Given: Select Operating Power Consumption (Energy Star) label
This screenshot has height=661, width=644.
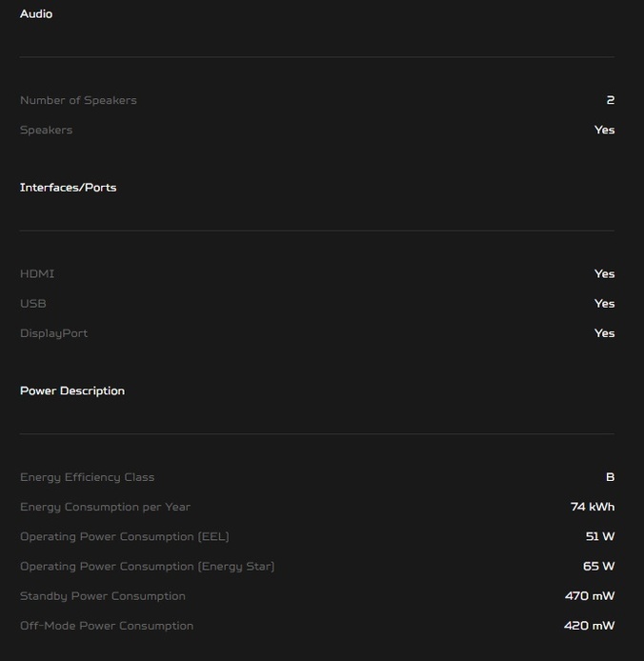Looking at the screenshot, I should tap(148, 567).
